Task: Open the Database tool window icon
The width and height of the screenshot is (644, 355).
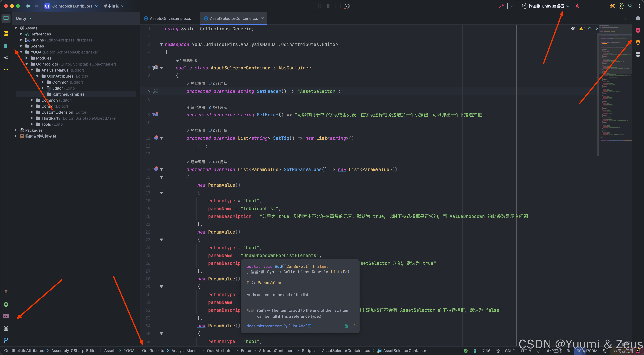Action: click(638, 42)
